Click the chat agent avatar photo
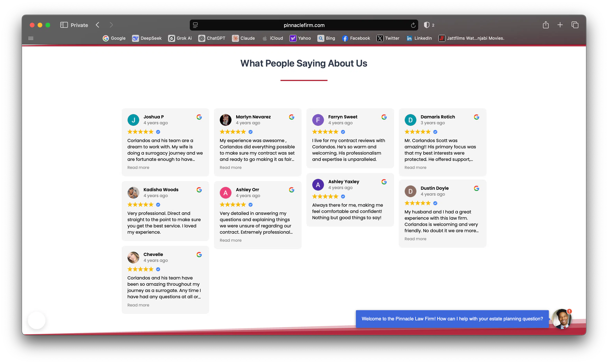Image resolution: width=608 pixels, height=364 pixels. [562, 319]
